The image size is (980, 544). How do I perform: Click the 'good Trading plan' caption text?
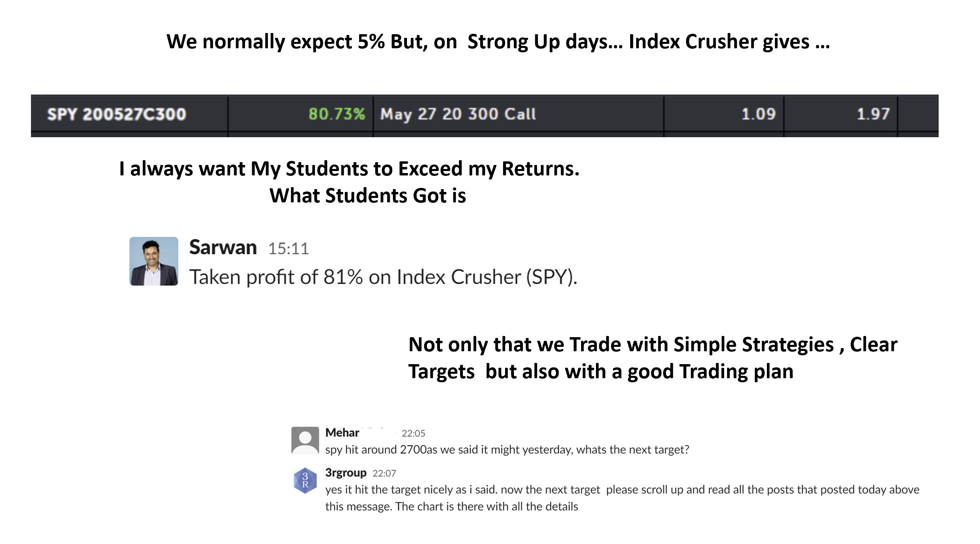(x=711, y=371)
